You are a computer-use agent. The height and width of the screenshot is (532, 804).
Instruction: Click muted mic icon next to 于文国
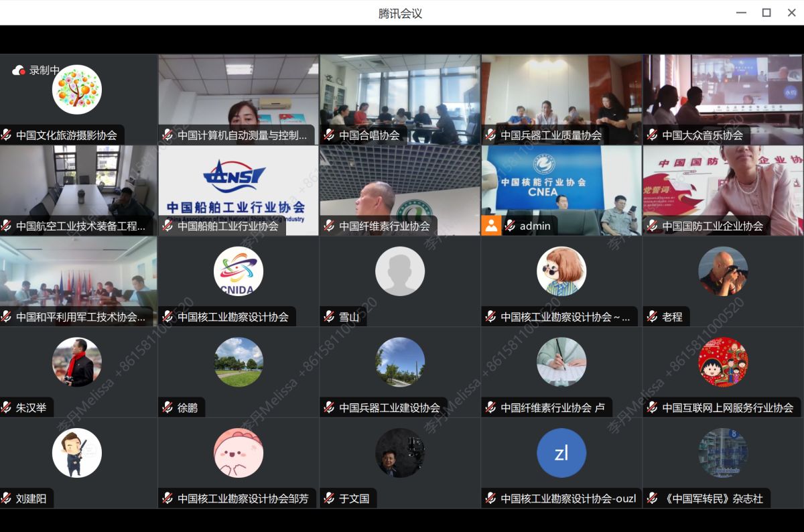[x=329, y=498]
